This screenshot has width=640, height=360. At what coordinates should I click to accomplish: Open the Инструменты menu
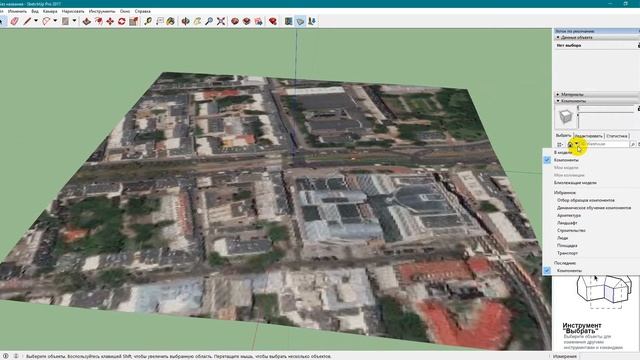[102, 11]
